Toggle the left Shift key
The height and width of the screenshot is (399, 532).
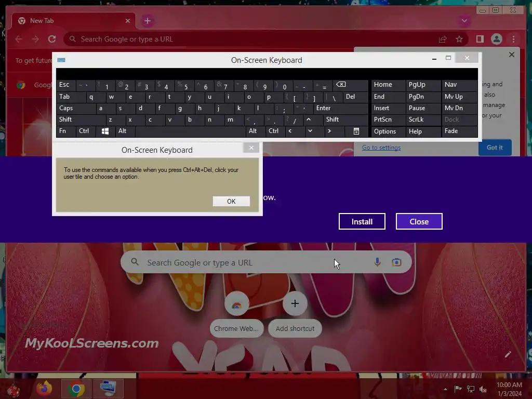click(x=81, y=119)
